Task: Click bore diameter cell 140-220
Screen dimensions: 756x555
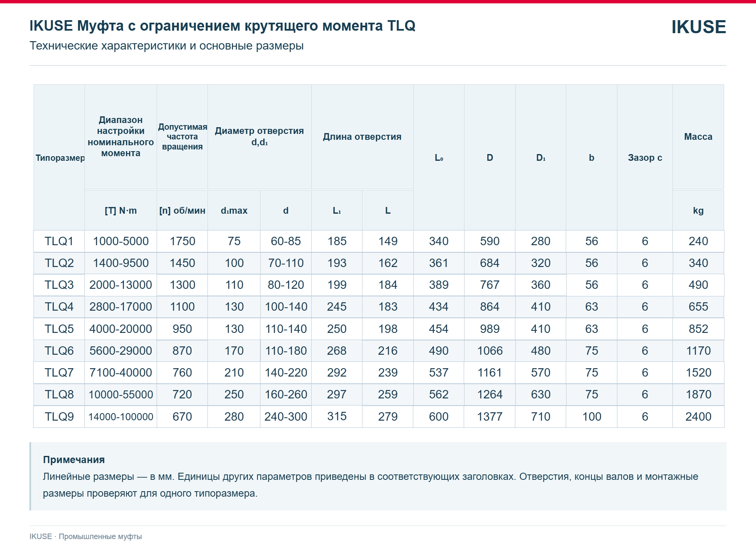Action: (x=286, y=372)
